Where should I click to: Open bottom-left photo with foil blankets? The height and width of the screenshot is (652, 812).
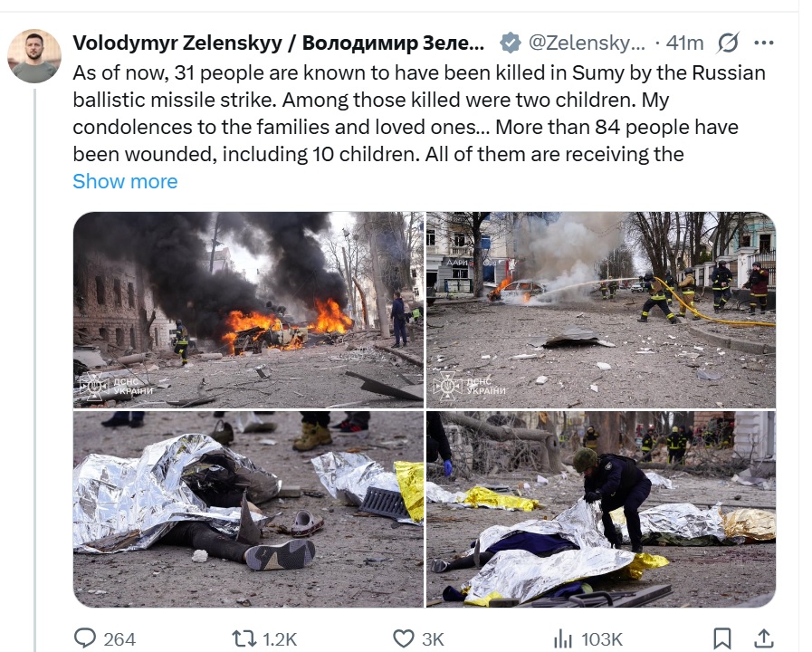tap(248, 509)
